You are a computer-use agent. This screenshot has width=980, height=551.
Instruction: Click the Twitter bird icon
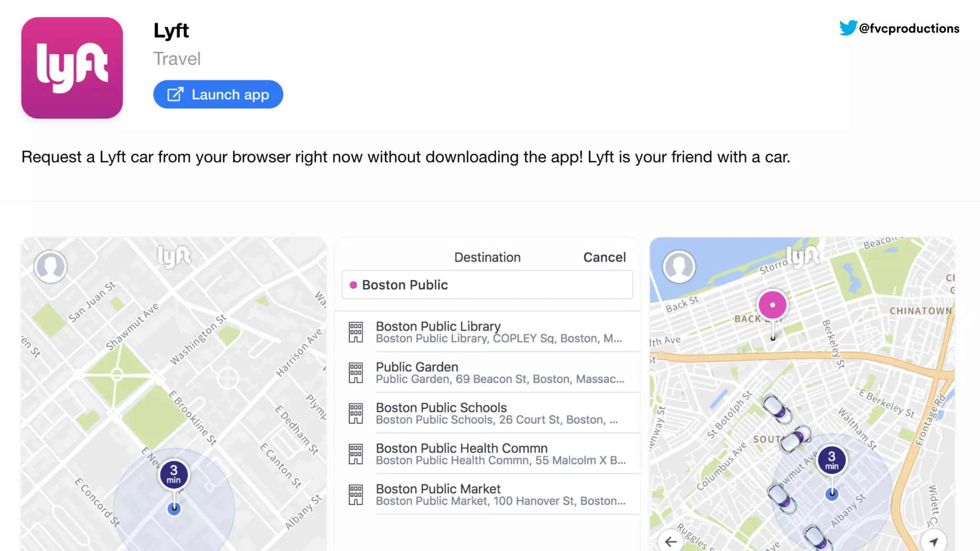[847, 28]
